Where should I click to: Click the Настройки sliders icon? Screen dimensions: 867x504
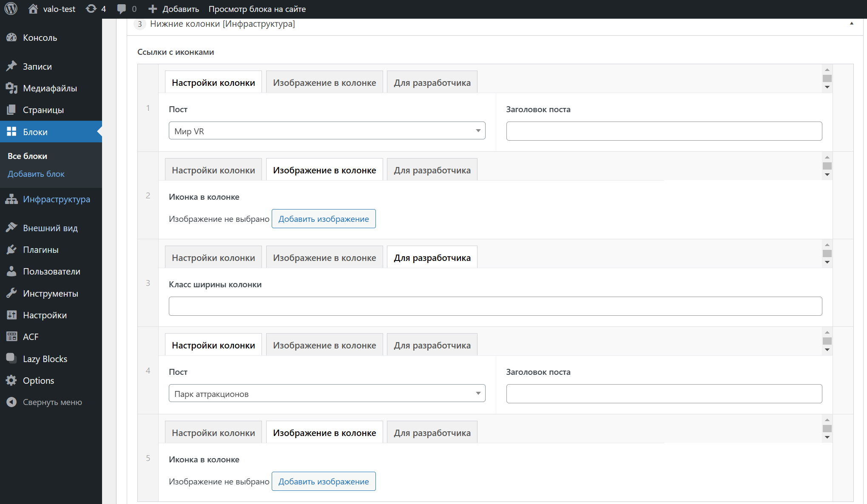[x=11, y=315]
